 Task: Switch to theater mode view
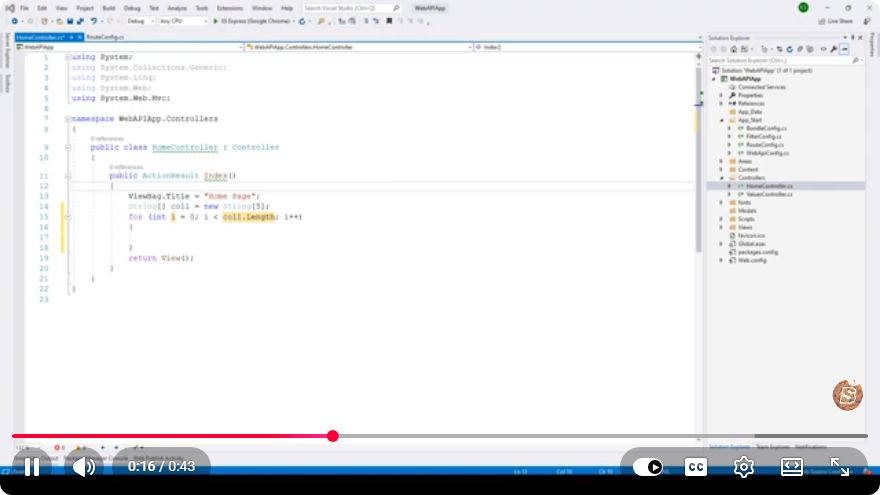[x=791, y=467]
